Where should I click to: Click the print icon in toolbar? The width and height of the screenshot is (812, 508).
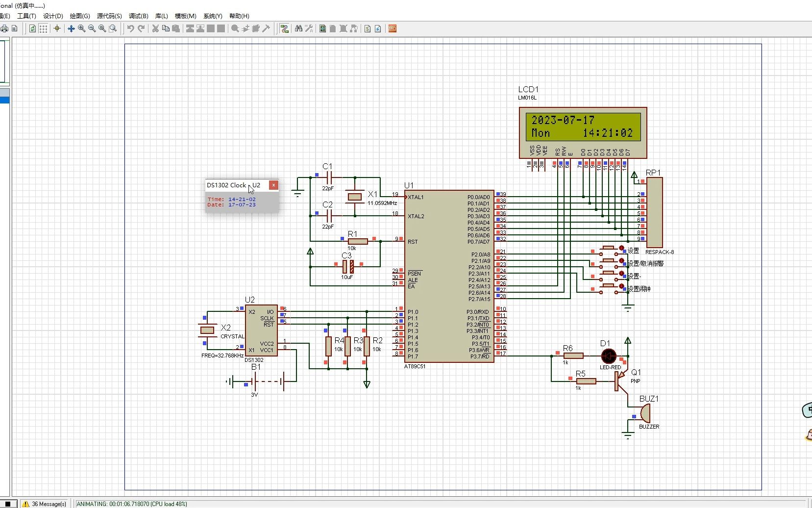[4, 28]
